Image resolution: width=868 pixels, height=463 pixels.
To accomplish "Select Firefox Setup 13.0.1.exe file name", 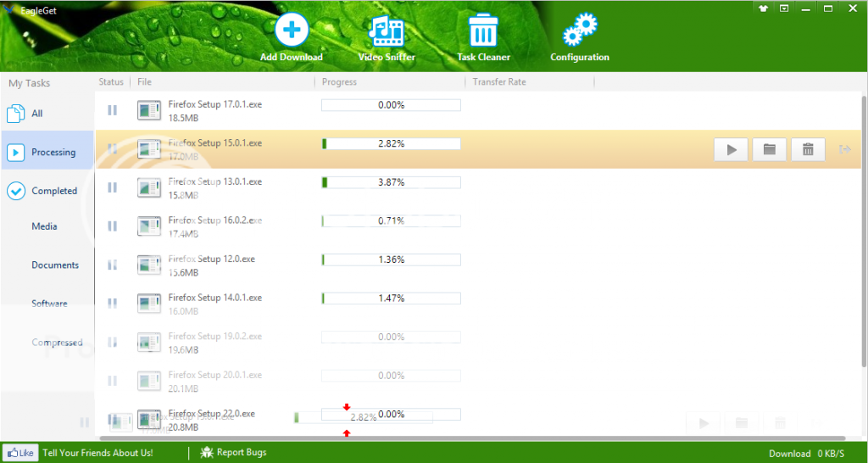I will [x=214, y=181].
